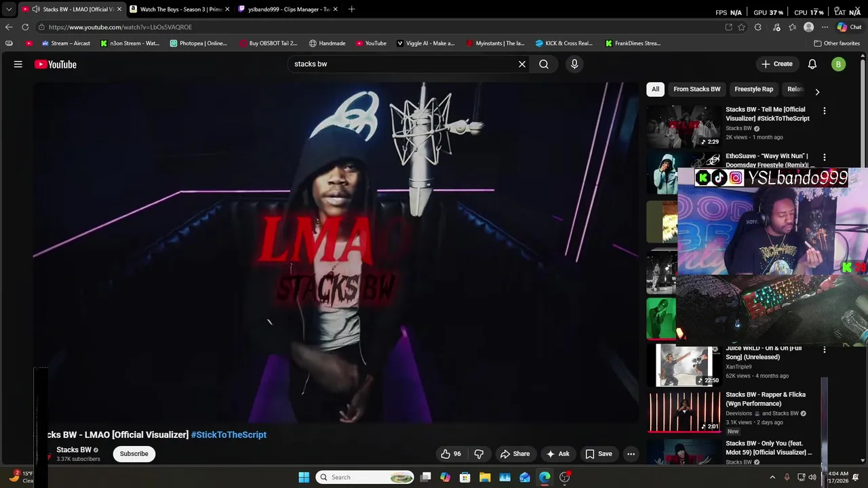Open browser Chat copilot button
Image resolution: width=868 pixels, height=488 pixels.
coord(849,27)
